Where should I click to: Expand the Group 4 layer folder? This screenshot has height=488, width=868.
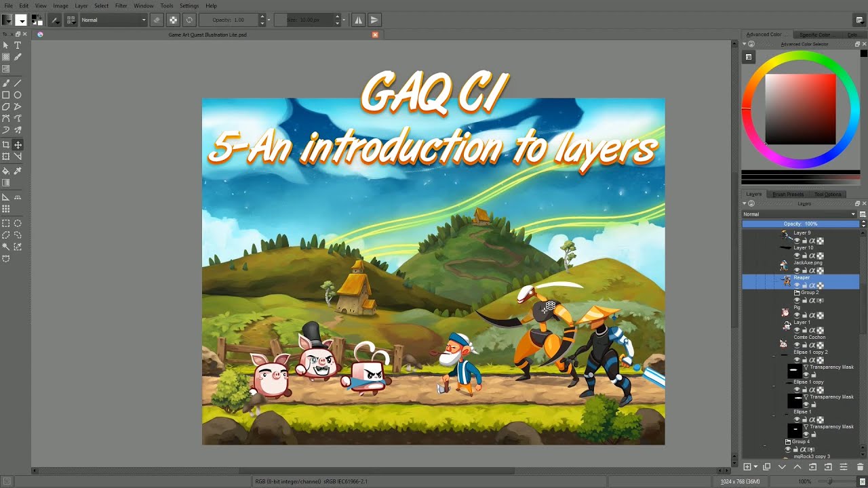coord(788,442)
